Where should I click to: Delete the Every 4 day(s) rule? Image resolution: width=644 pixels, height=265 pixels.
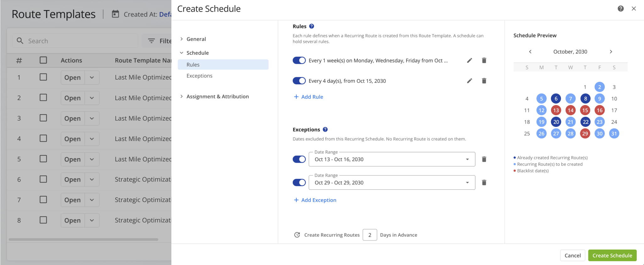pyautogui.click(x=484, y=81)
